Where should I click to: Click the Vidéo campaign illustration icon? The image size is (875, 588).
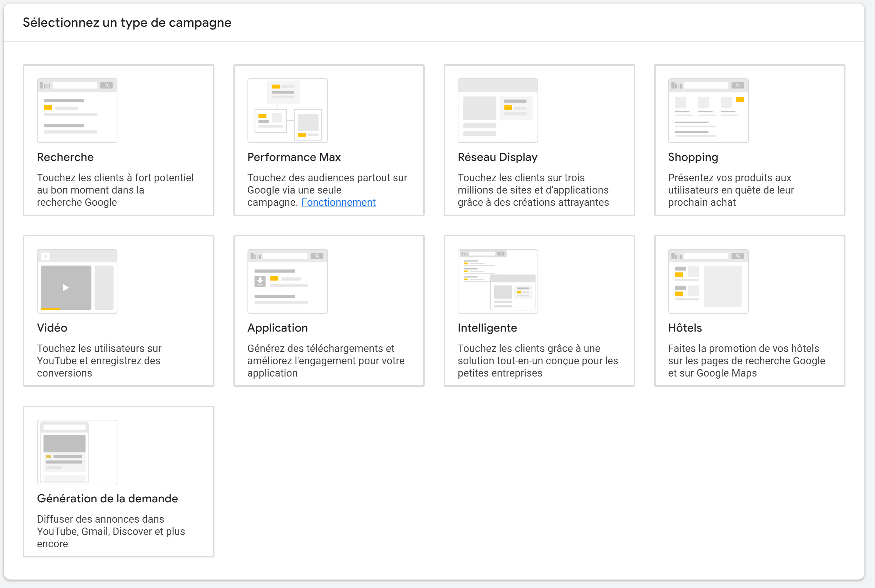click(x=77, y=281)
